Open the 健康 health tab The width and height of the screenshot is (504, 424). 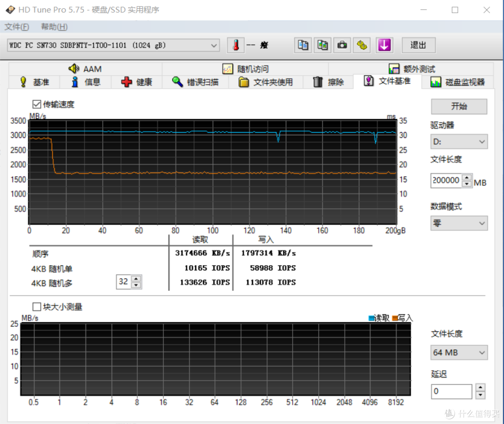(x=137, y=82)
